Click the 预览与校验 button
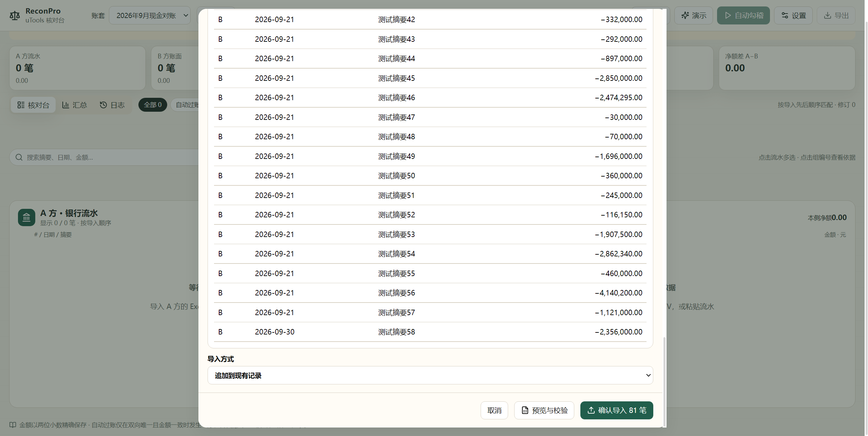The width and height of the screenshot is (868, 436). coord(544,410)
